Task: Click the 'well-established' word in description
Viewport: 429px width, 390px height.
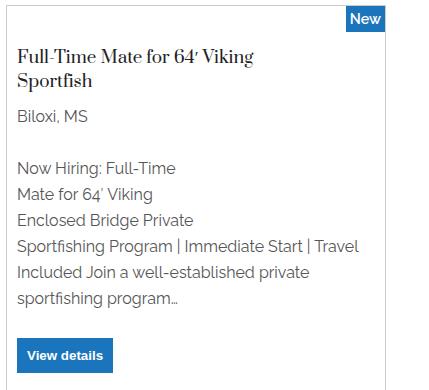Action: [x=194, y=272]
